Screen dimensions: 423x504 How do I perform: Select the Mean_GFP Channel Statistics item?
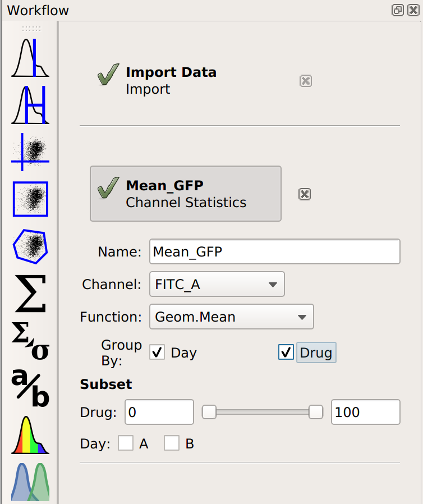186,194
